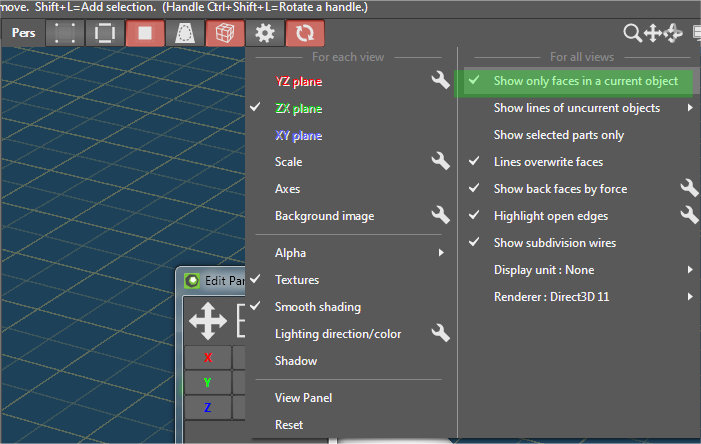Viewport: 701px width, 444px height.
Task: Open Highlight open edges wrench settings
Action: tap(689, 215)
